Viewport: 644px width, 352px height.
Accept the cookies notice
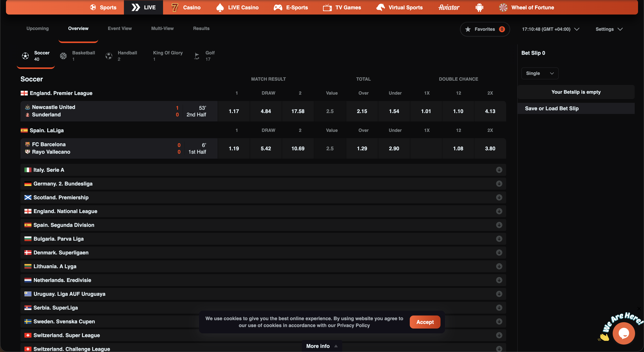click(425, 322)
